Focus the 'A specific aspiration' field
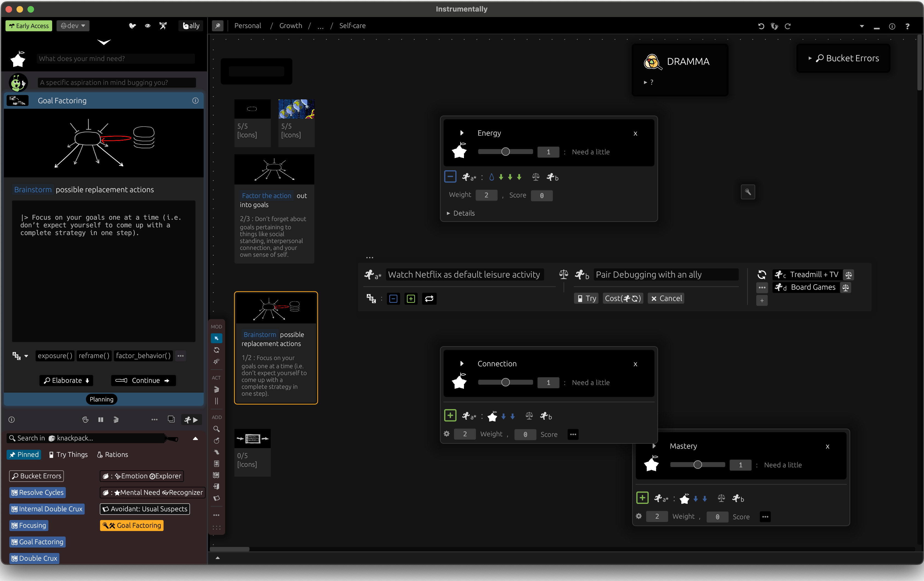 coord(117,82)
